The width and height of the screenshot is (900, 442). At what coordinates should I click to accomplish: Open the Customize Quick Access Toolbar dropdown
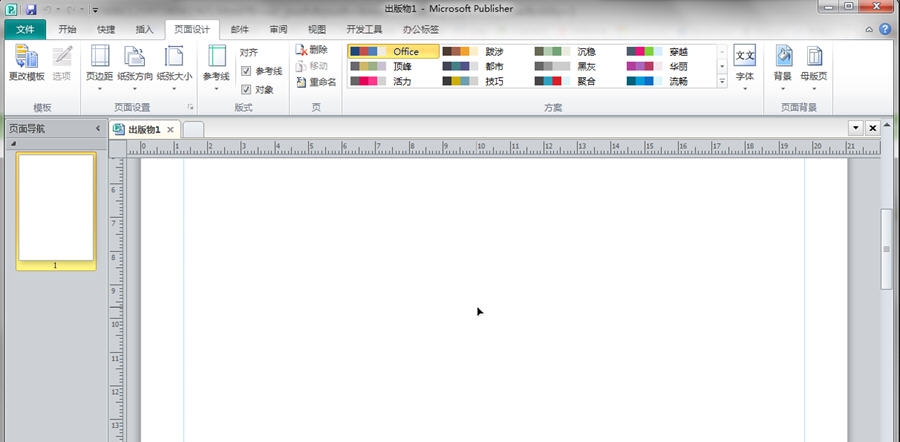click(95, 10)
